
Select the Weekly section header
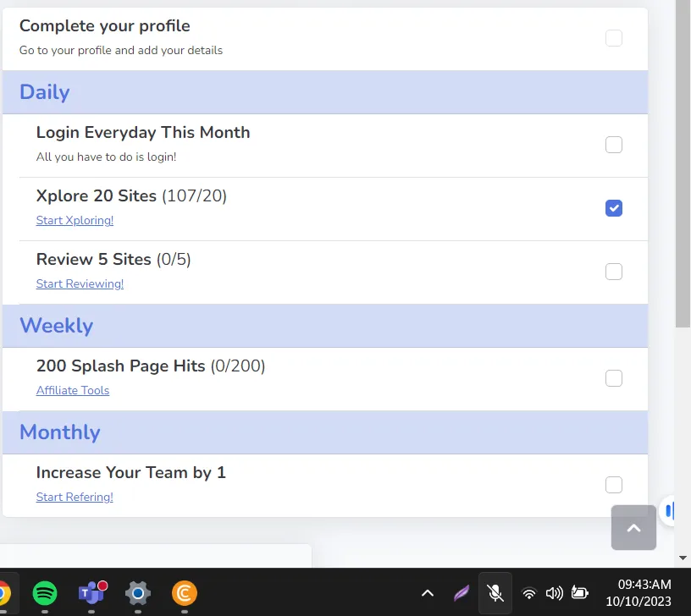click(325, 326)
